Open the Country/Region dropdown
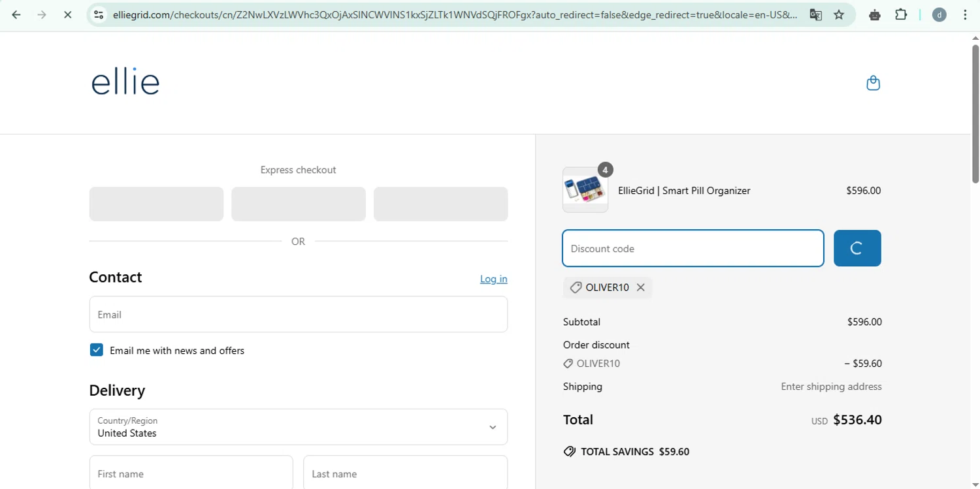This screenshot has width=980, height=489. [299, 427]
